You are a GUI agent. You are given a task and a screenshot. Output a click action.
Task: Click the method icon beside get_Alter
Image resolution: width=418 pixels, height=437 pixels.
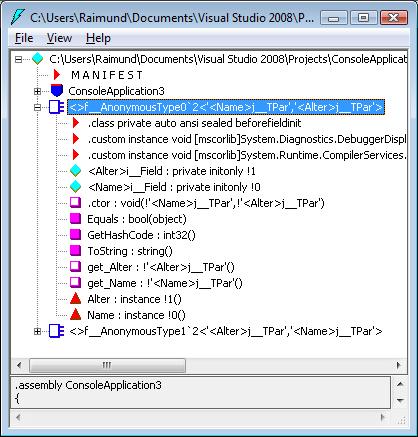pos(76,267)
